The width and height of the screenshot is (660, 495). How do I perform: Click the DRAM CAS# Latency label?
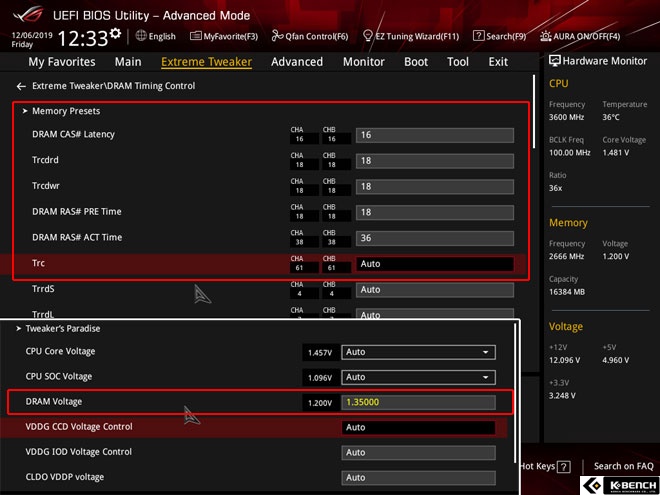73,134
